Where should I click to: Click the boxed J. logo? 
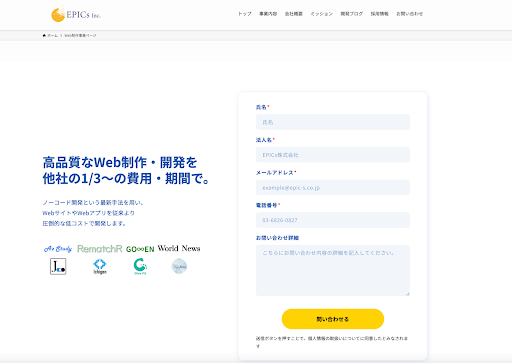[x=58, y=266]
